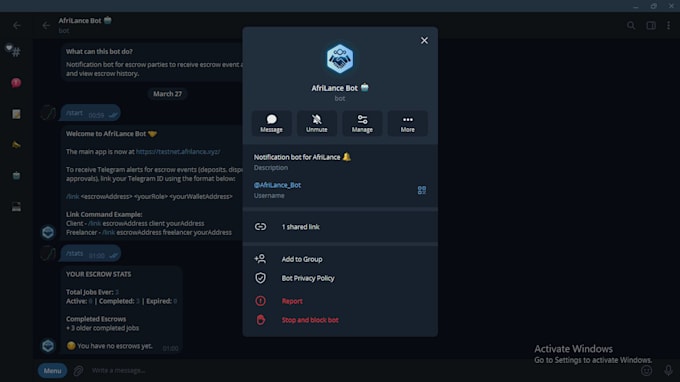
Task: Go back using chat header back arrow
Action: [x=46, y=26]
